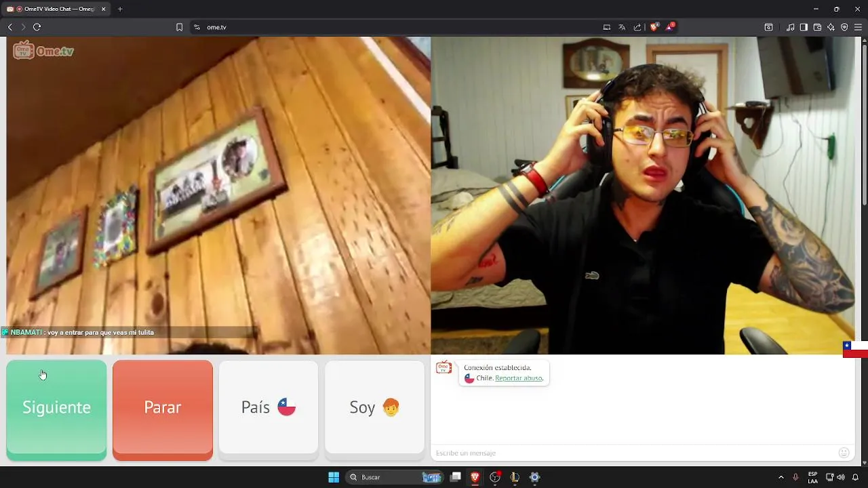
Task: Bookmark this page
Action: click(179, 27)
